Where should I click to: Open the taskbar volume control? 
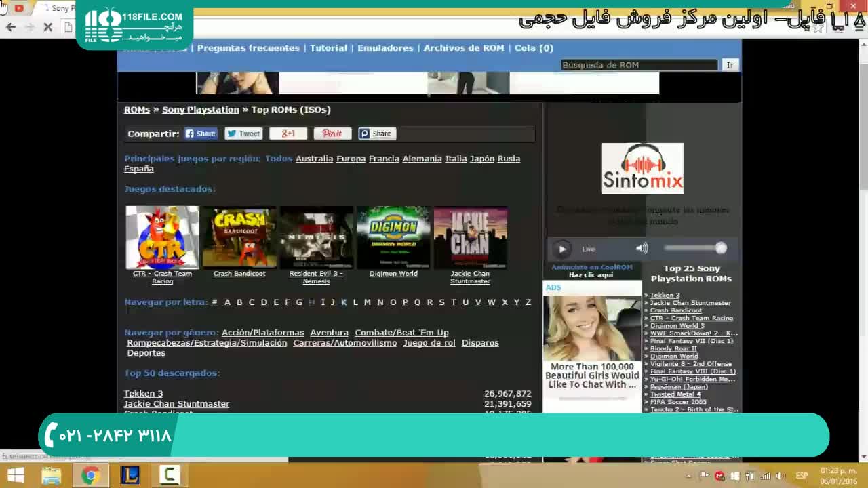click(781, 476)
